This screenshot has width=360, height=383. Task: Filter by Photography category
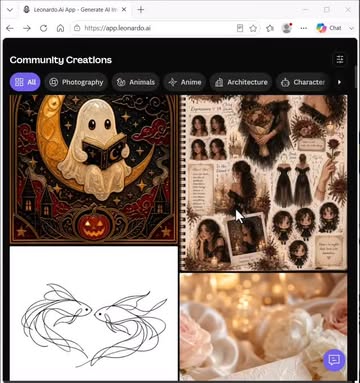tap(76, 82)
